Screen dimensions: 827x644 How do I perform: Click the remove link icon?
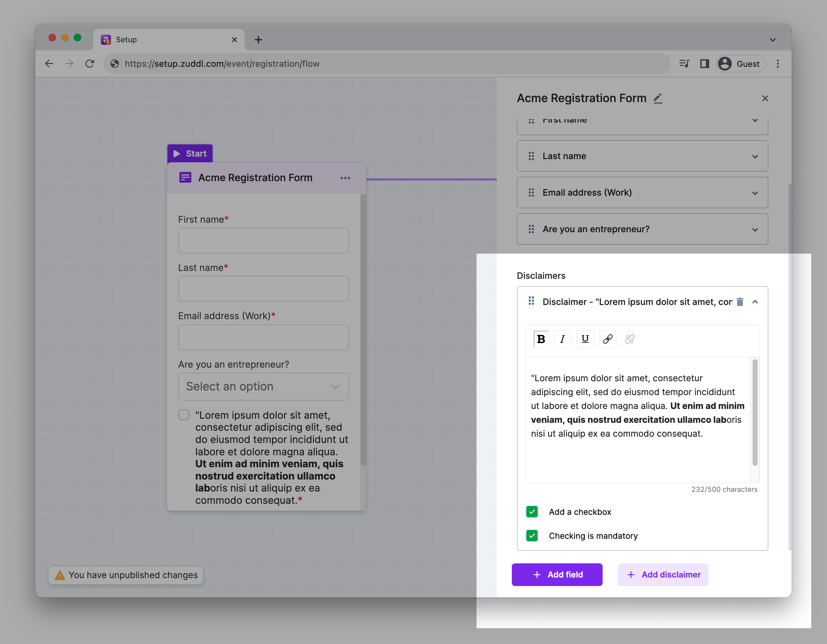tap(630, 339)
